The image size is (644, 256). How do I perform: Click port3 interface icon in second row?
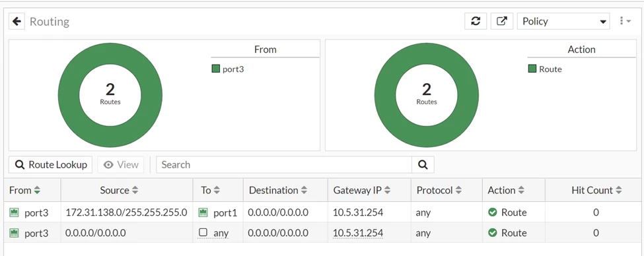(14, 233)
